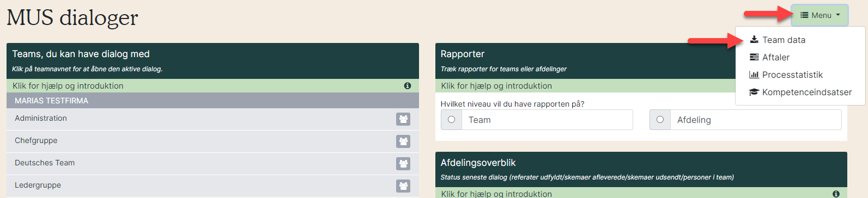Choose Aftaler in the dropdown menu

776,57
